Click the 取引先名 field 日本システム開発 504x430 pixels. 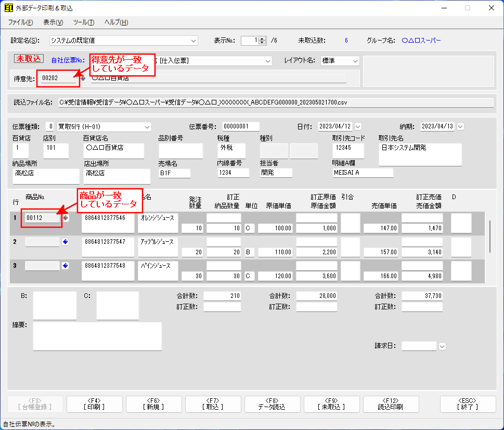pos(420,154)
